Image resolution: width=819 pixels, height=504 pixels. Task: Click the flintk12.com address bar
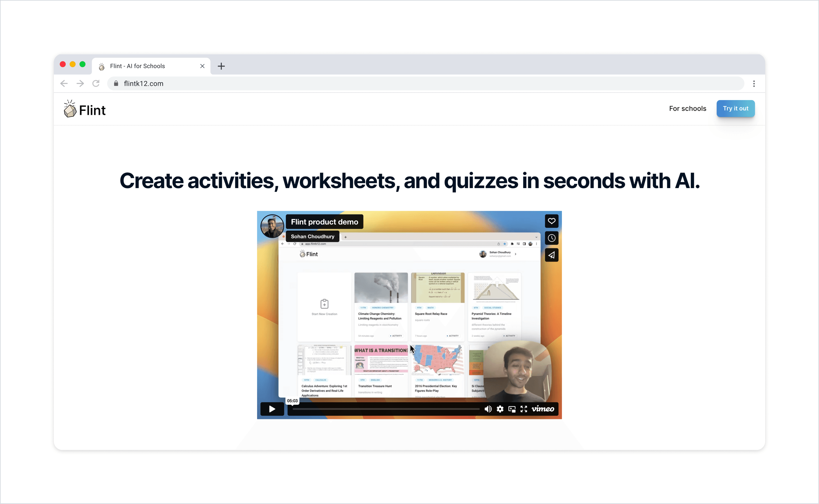click(425, 83)
